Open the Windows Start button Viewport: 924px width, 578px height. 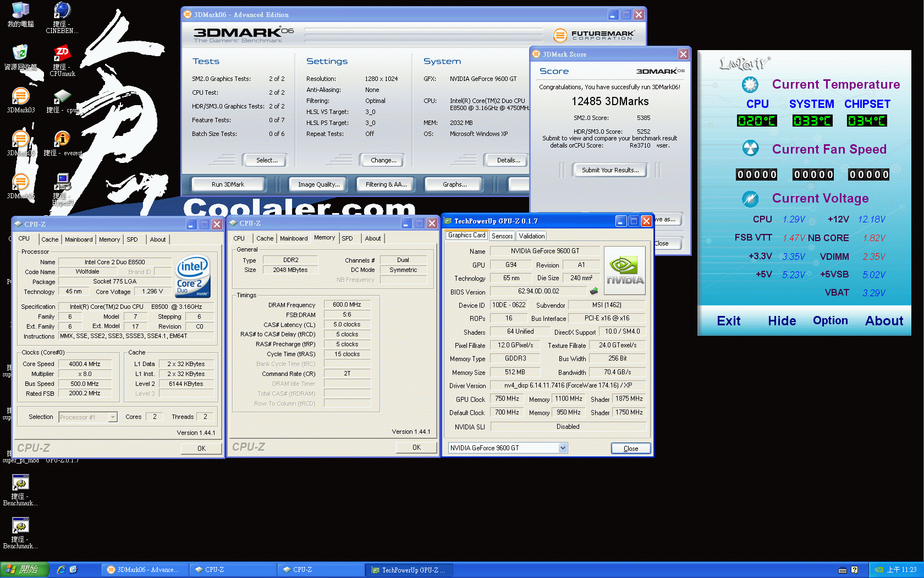click(x=25, y=570)
